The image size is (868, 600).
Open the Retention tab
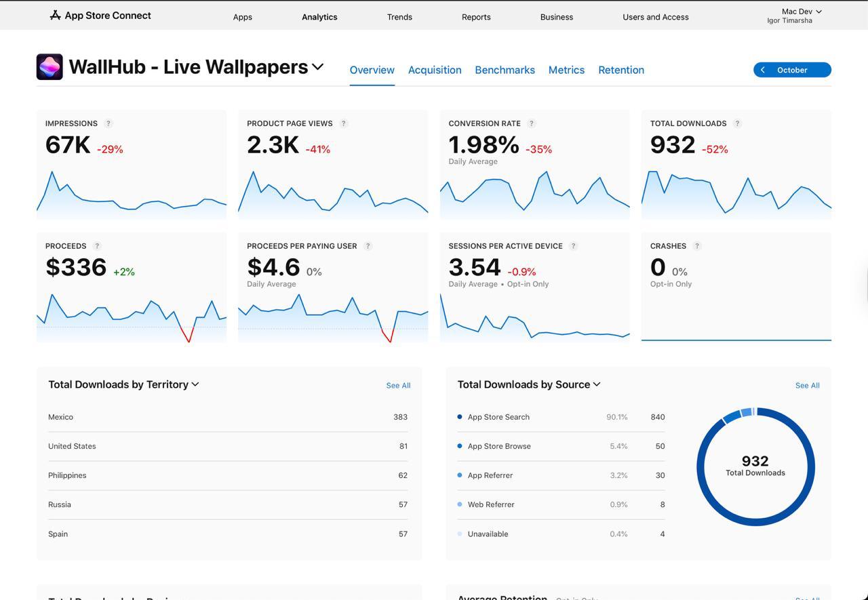(621, 70)
